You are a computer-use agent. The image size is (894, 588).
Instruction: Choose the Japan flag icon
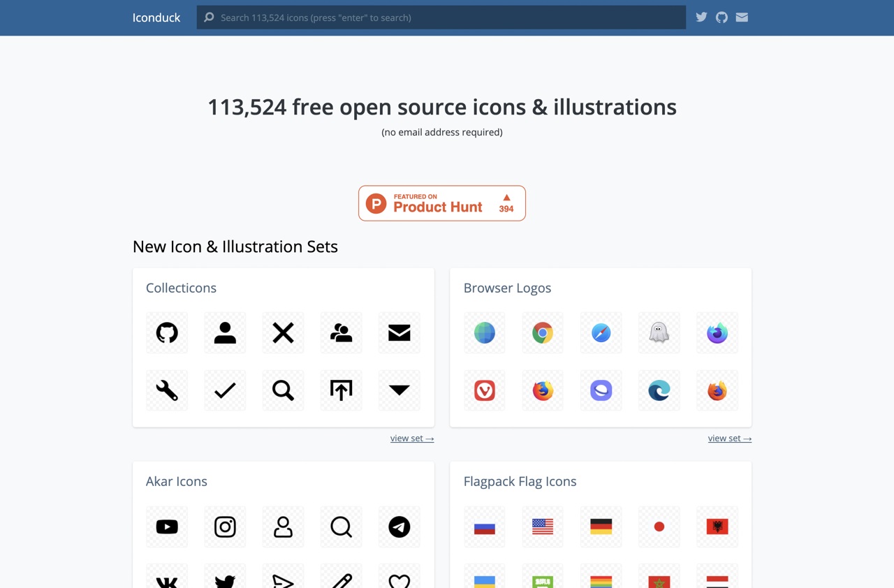click(659, 527)
